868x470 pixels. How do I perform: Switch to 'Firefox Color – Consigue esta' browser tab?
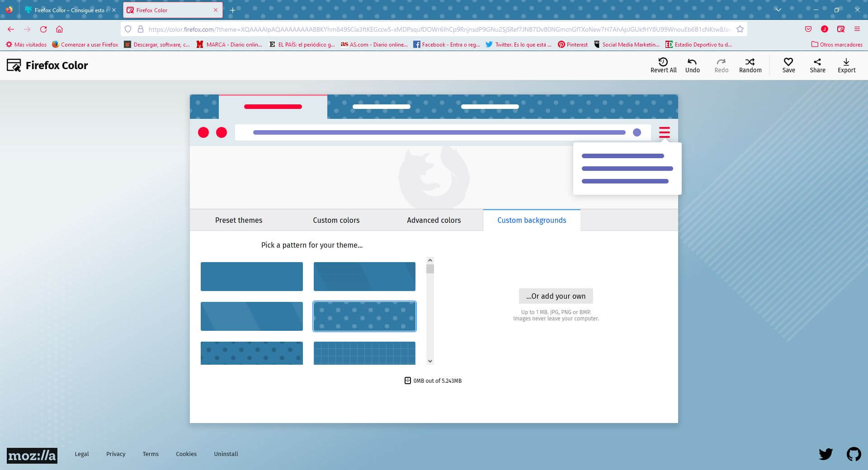70,10
